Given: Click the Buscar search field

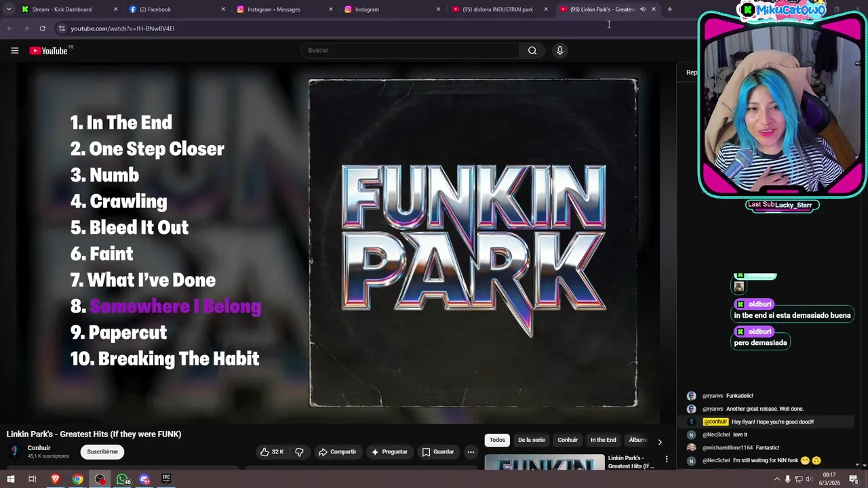Looking at the screenshot, I should 411,50.
